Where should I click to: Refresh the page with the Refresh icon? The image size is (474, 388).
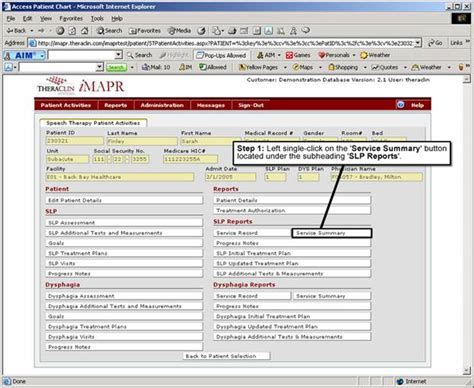[x=72, y=31]
